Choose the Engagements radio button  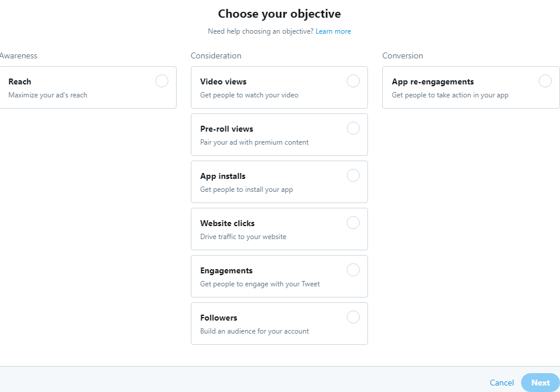point(353,270)
